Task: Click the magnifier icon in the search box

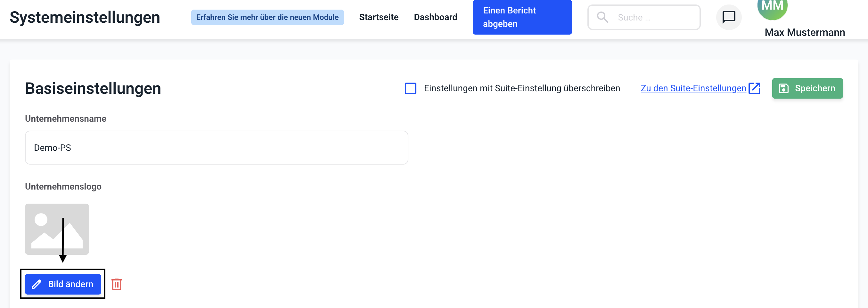Action: point(602,17)
